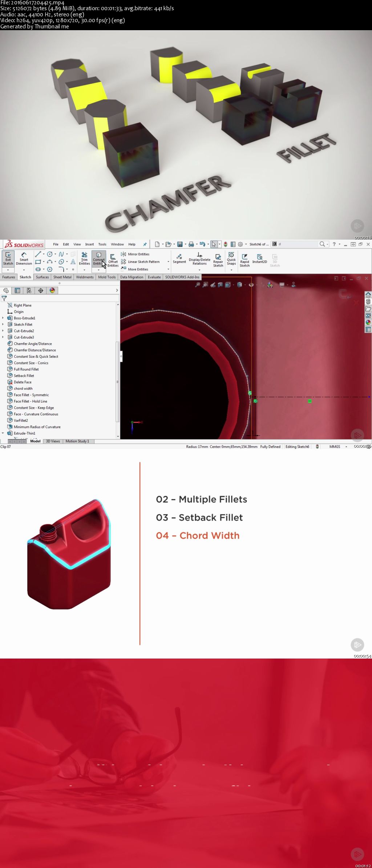Switch to the Surfaces tab
The height and width of the screenshot is (868, 372).
click(x=42, y=277)
